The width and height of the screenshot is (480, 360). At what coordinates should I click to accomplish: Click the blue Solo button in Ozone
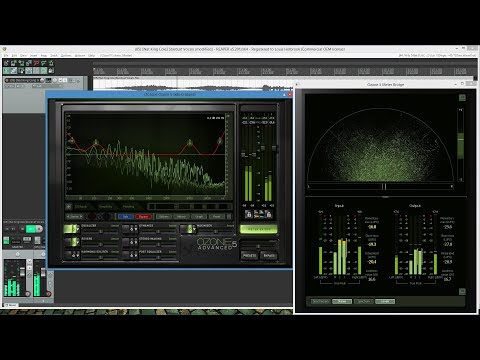point(126,216)
